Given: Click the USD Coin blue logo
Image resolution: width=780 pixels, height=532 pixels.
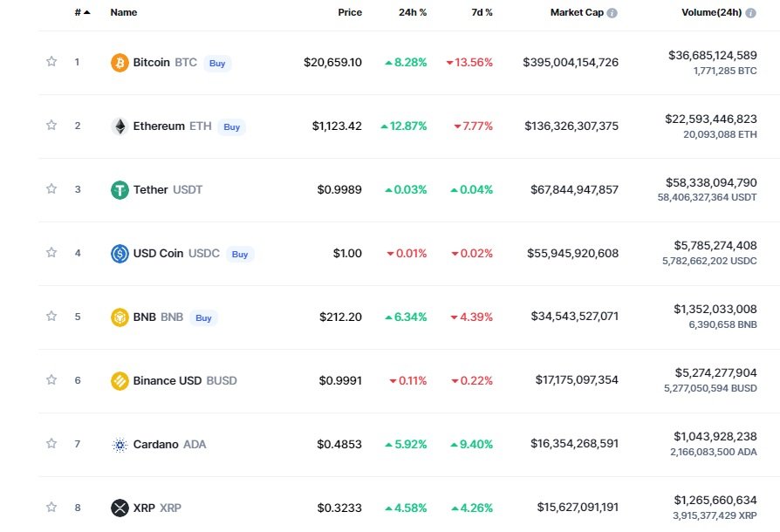Looking at the screenshot, I should coord(120,254).
